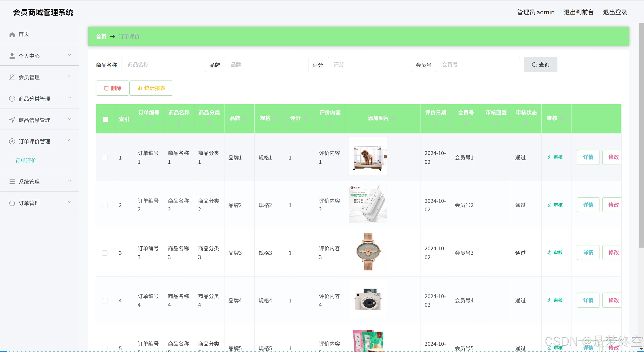Click the home icon in sidebar
Image resolution: width=644 pixels, height=352 pixels.
coord(12,34)
